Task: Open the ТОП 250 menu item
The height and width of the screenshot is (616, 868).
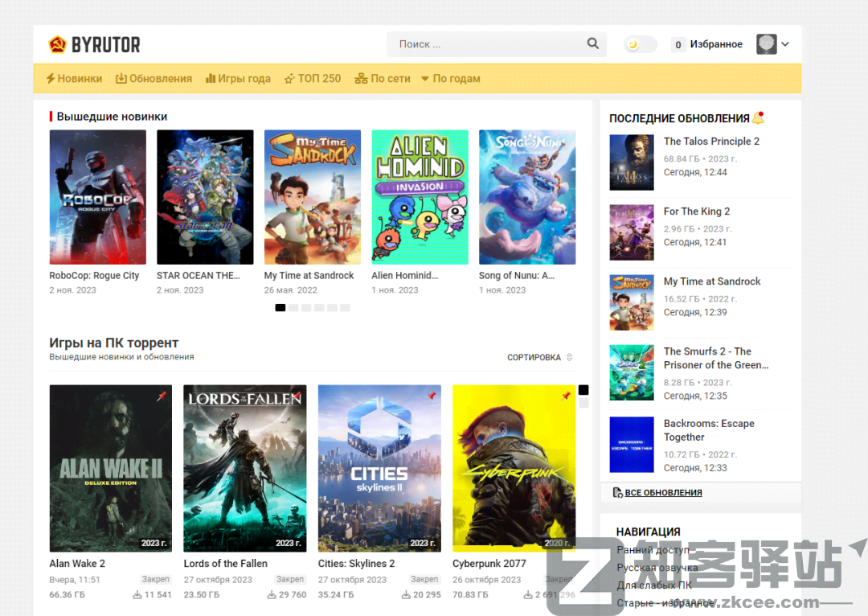Action: (313, 79)
